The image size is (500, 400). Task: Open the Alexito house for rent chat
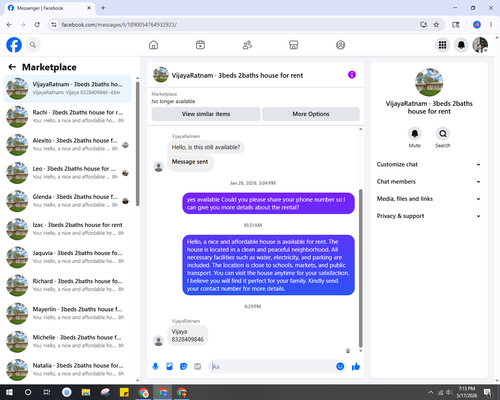[67, 145]
